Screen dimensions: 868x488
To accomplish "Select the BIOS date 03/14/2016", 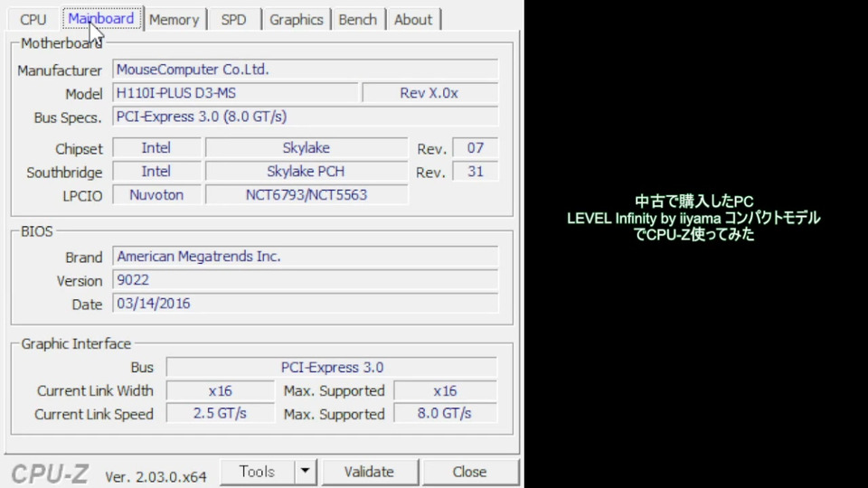I will click(x=306, y=304).
